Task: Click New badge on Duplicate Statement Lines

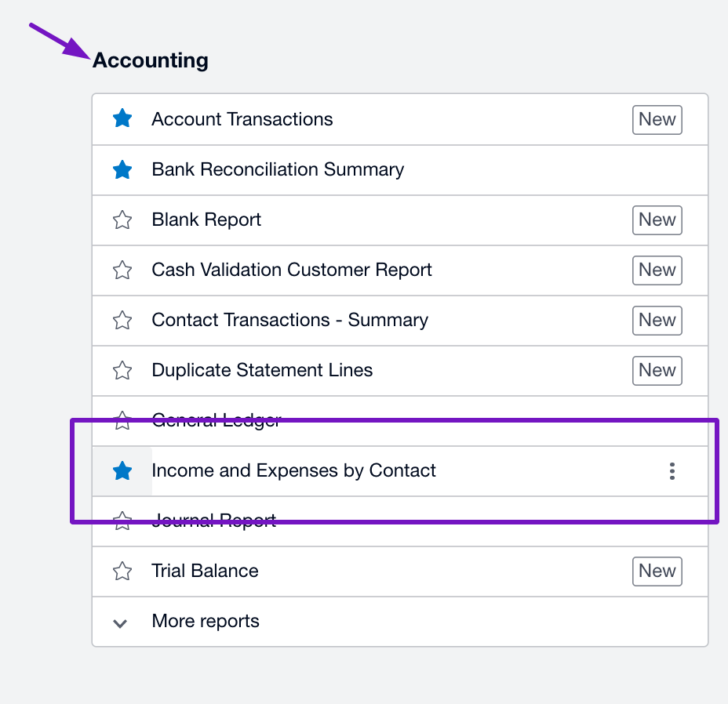Action: coord(657,370)
